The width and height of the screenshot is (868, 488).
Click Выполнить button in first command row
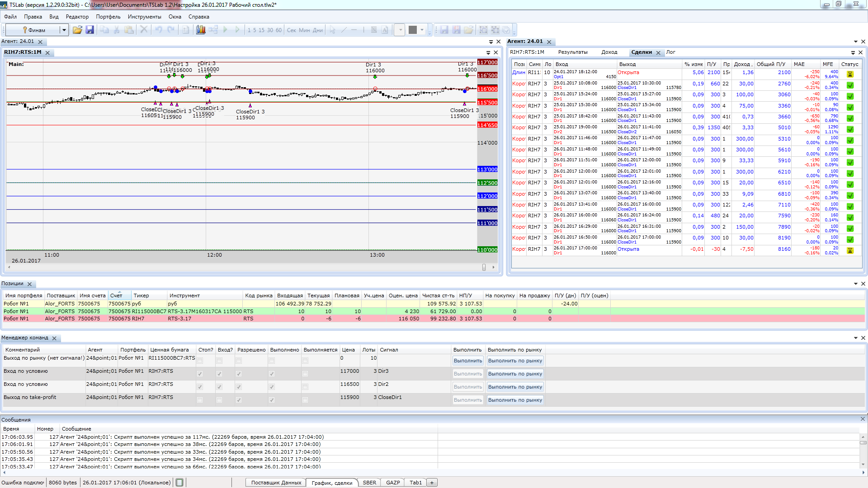(x=468, y=361)
